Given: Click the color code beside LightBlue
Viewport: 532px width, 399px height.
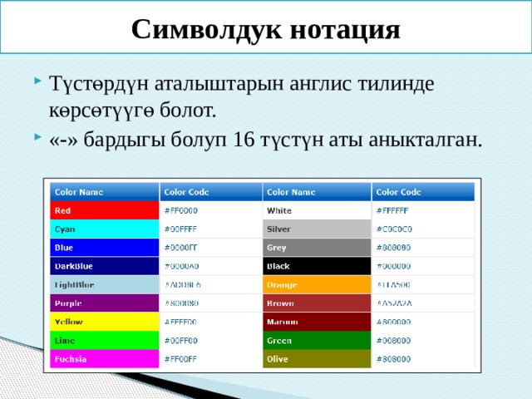Looking at the screenshot, I should [x=183, y=284].
